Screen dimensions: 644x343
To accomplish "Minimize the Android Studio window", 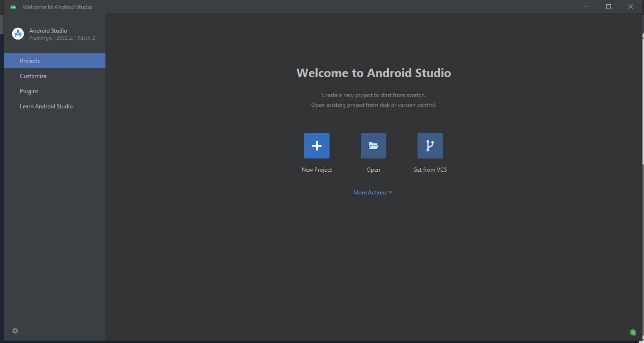I will tap(586, 7).
